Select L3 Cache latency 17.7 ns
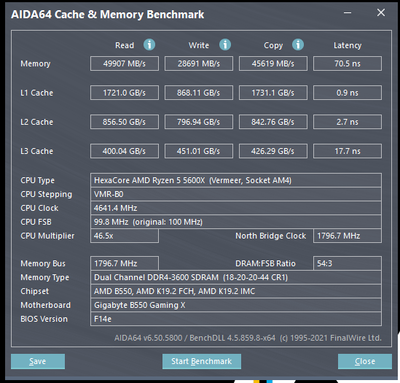The width and height of the screenshot is (400, 383). point(347,151)
